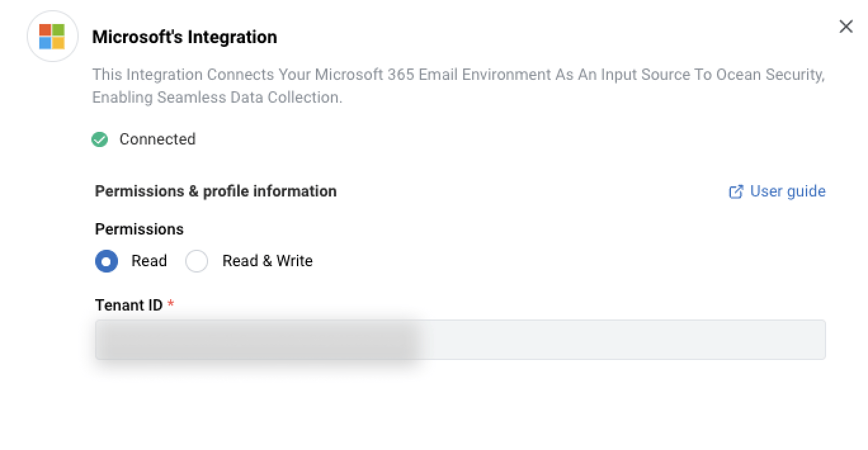Click the Microsoft's Integration title
The height and width of the screenshot is (450, 868).
[185, 37]
